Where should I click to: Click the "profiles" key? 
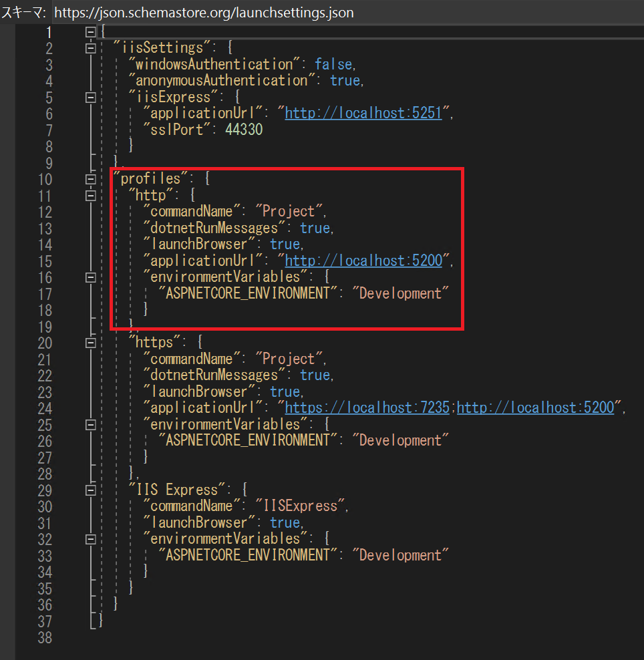pyautogui.click(x=150, y=179)
